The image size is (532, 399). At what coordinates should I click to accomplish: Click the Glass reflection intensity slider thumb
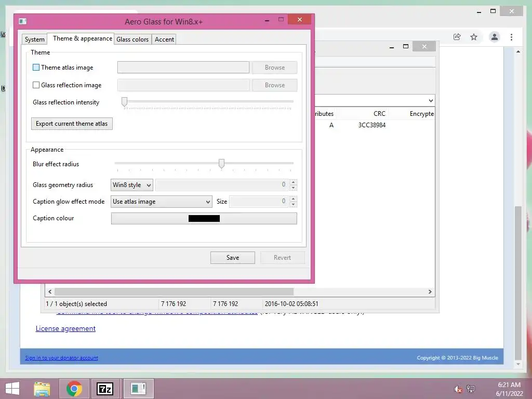click(x=125, y=101)
